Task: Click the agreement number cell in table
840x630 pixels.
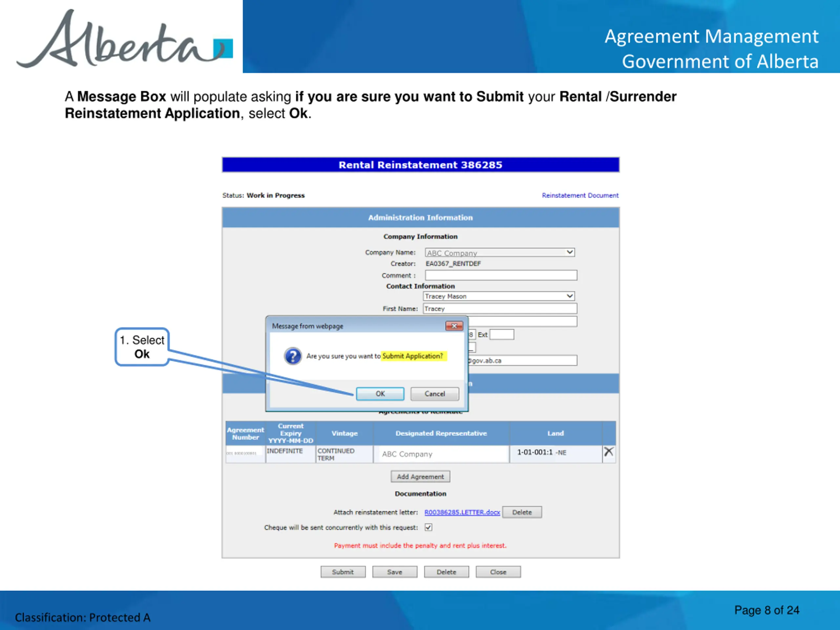Action: click(245, 453)
